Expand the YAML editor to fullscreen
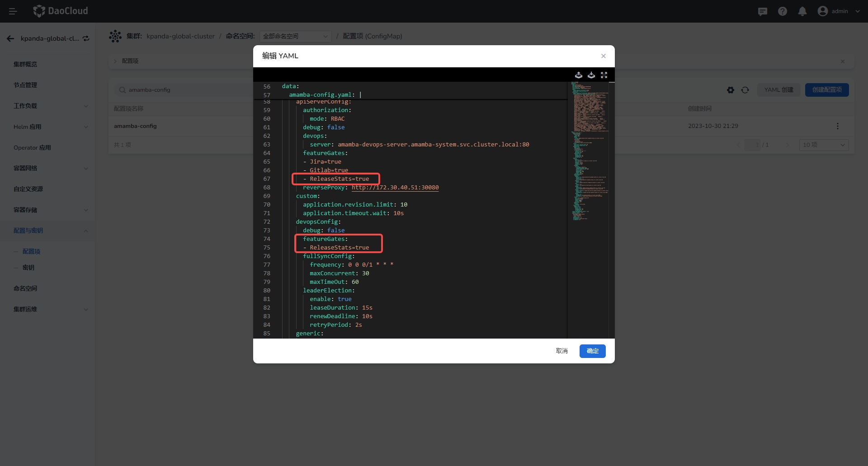 [604, 75]
